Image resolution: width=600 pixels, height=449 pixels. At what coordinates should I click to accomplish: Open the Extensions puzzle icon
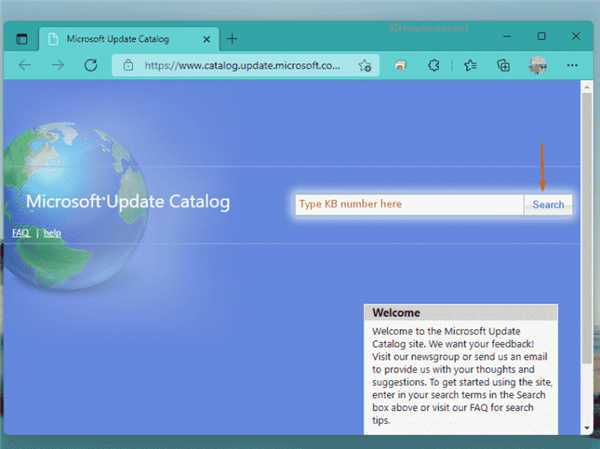click(x=434, y=65)
